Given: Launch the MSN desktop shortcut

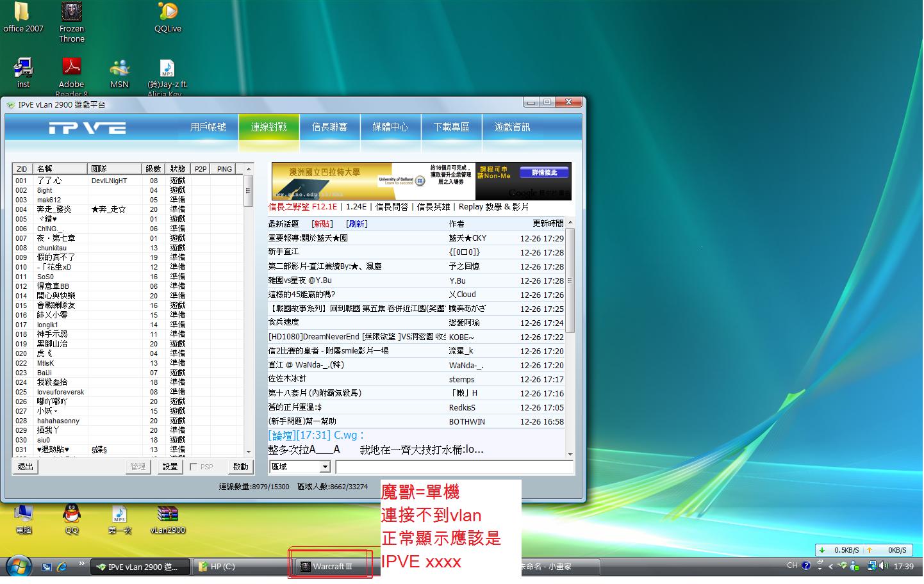Looking at the screenshot, I should click(x=119, y=68).
